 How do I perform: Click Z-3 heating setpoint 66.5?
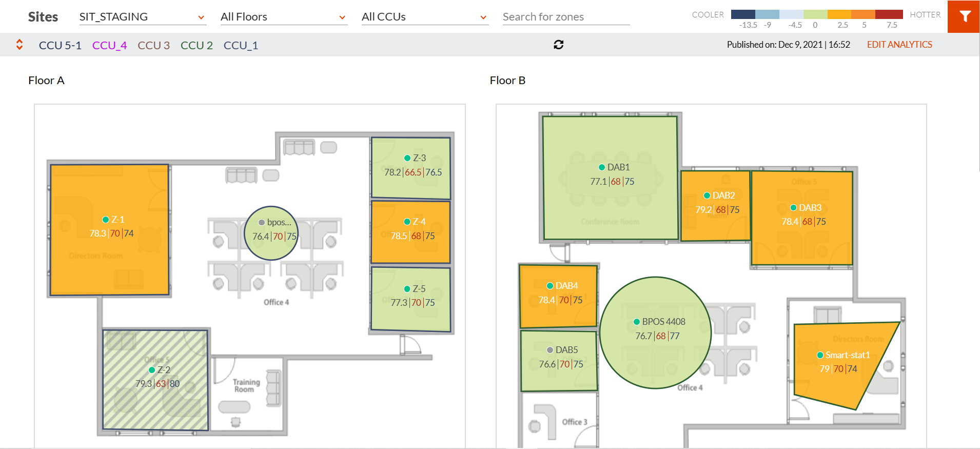pos(413,172)
